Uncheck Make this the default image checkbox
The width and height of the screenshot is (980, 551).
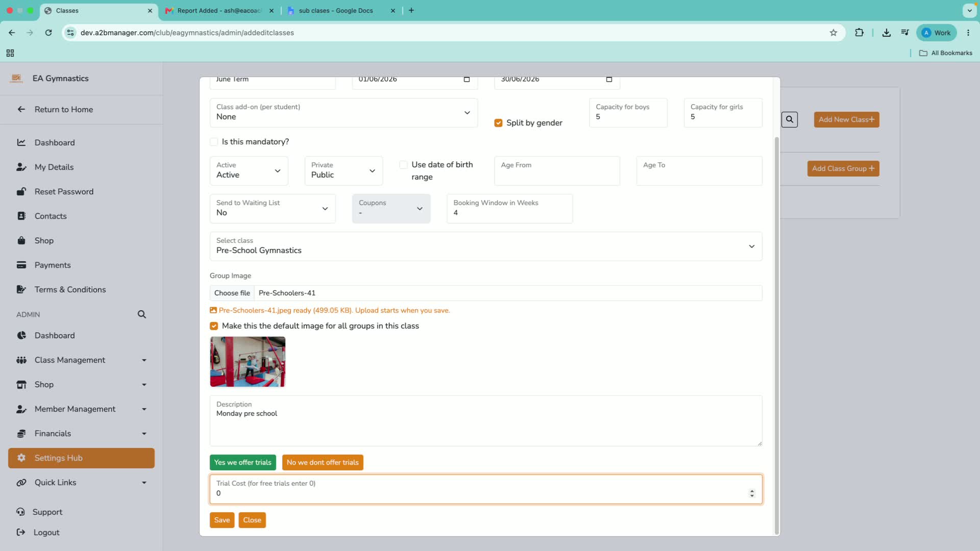(214, 326)
